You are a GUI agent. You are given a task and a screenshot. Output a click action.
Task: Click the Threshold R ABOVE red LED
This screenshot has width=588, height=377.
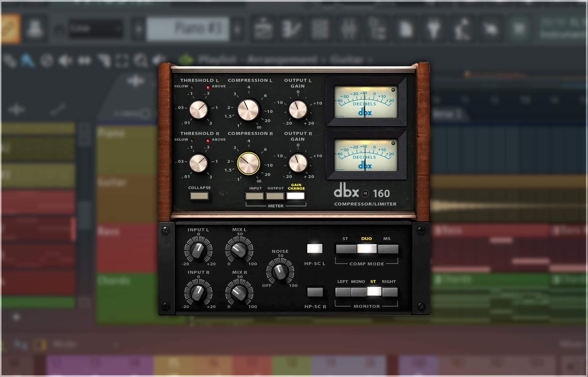coord(208,141)
